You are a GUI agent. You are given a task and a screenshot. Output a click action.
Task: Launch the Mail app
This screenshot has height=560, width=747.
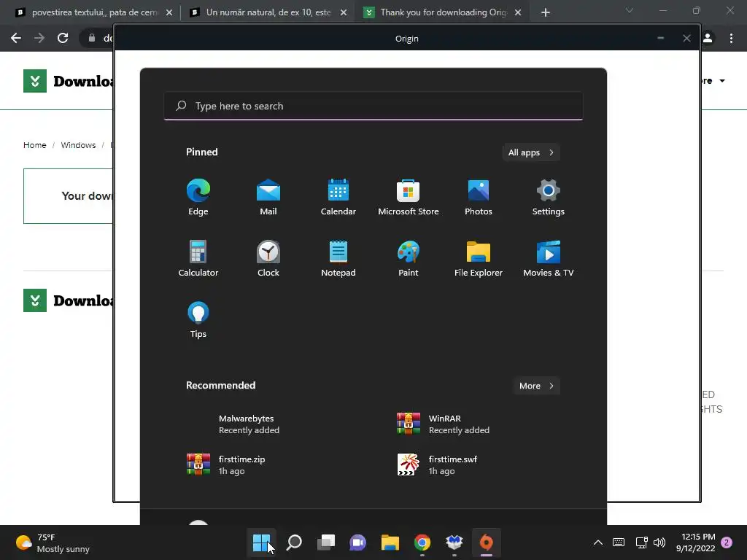point(268,198)
